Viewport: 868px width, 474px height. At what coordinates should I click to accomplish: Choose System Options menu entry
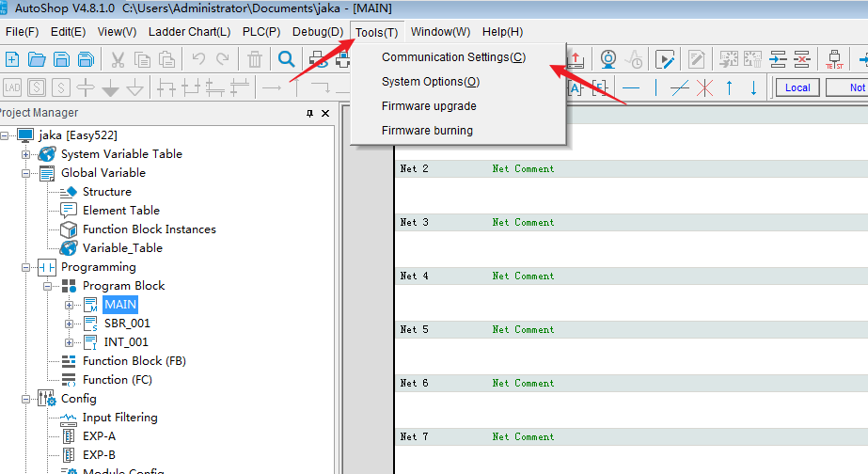click(x=430, y=82)
